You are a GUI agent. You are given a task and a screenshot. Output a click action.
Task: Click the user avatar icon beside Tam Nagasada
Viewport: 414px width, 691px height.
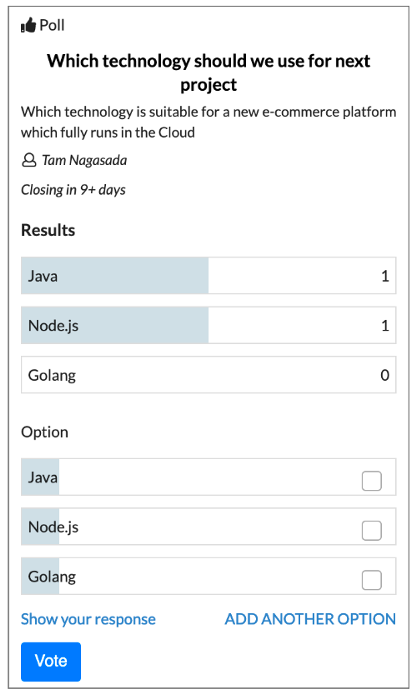pos(29,160)
